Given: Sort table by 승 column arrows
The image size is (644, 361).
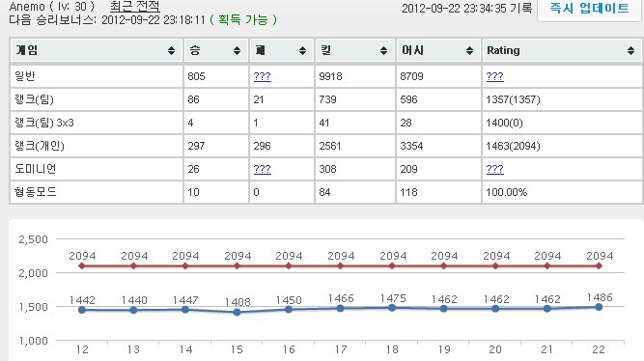Looking at the screenshot, I should point(237,50).
